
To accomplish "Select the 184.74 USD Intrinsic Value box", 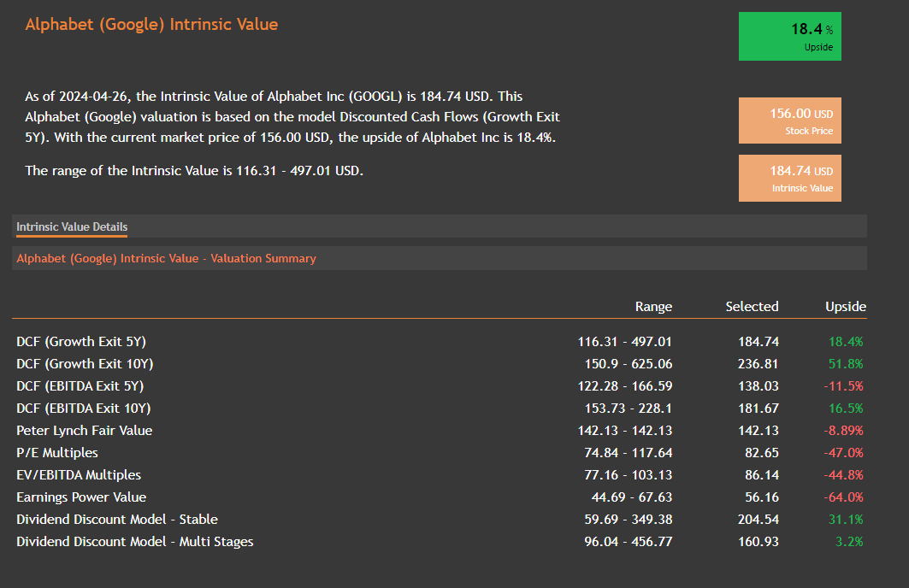I will coord(789,178).
